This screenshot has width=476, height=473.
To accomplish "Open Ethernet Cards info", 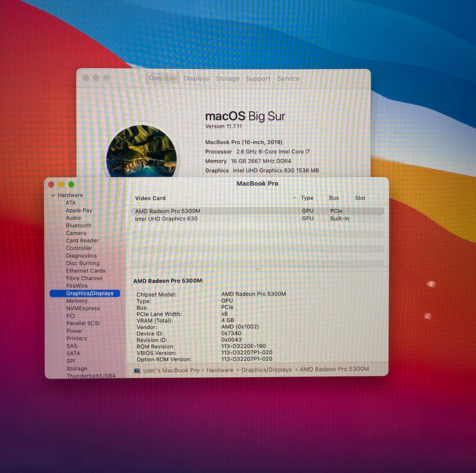I will 86,271.
